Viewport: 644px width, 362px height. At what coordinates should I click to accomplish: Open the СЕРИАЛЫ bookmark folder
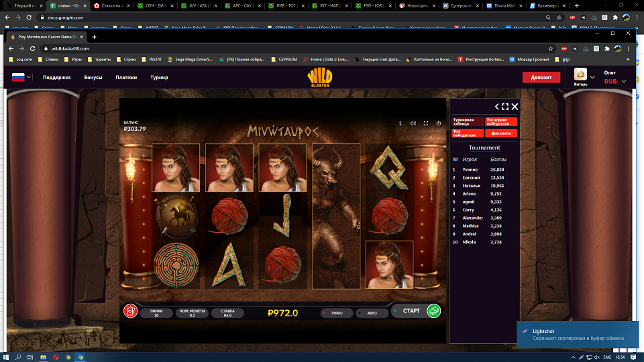pyautogui.click(x=284, y=60)
